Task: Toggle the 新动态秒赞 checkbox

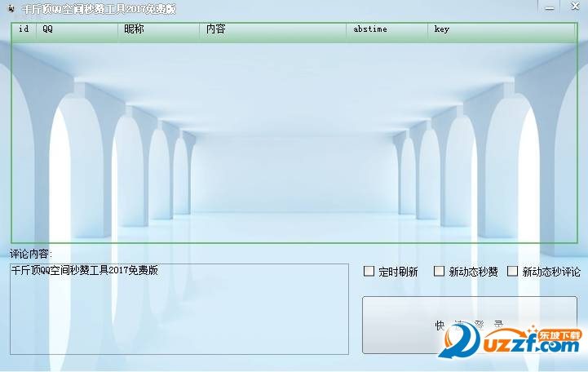Action: [440, 272]
